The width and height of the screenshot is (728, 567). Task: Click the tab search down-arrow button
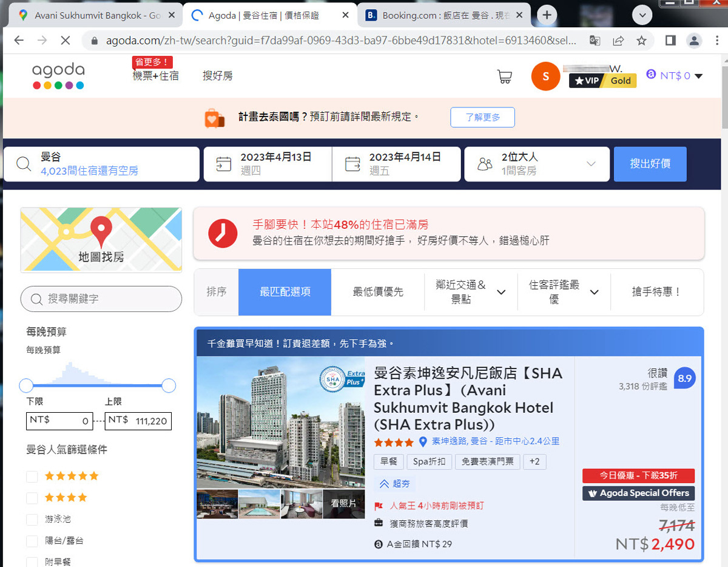(x=642, y=15)
